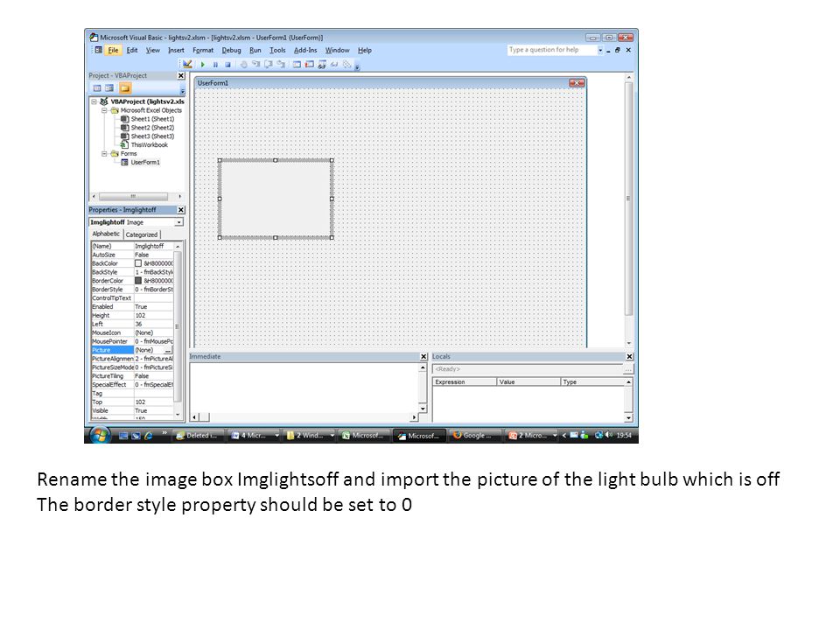Click the Step Over toolbar icon
Image resolution: width=840 pixels, height=630 pixels.
[268, 64]
